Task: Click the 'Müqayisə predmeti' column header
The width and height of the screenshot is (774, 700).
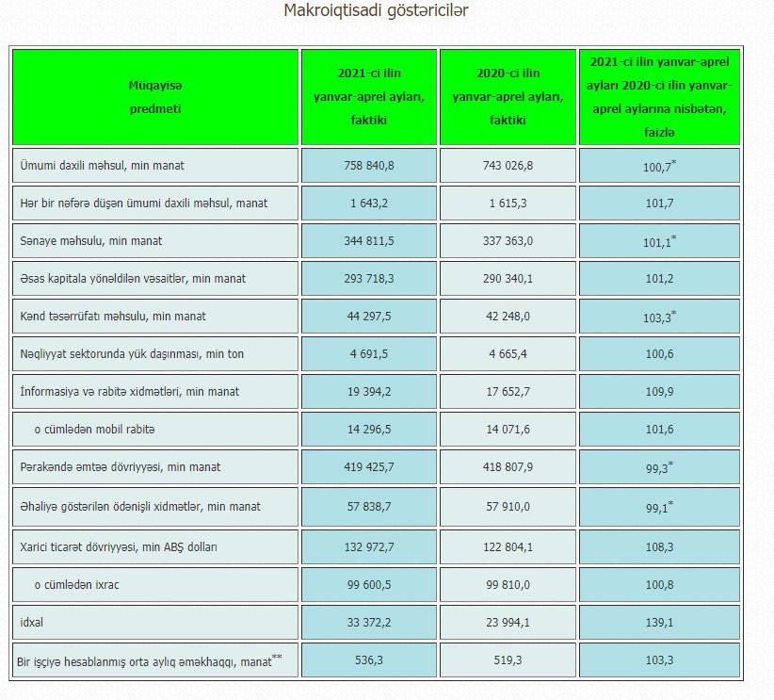Action: [x=154, y=97]
